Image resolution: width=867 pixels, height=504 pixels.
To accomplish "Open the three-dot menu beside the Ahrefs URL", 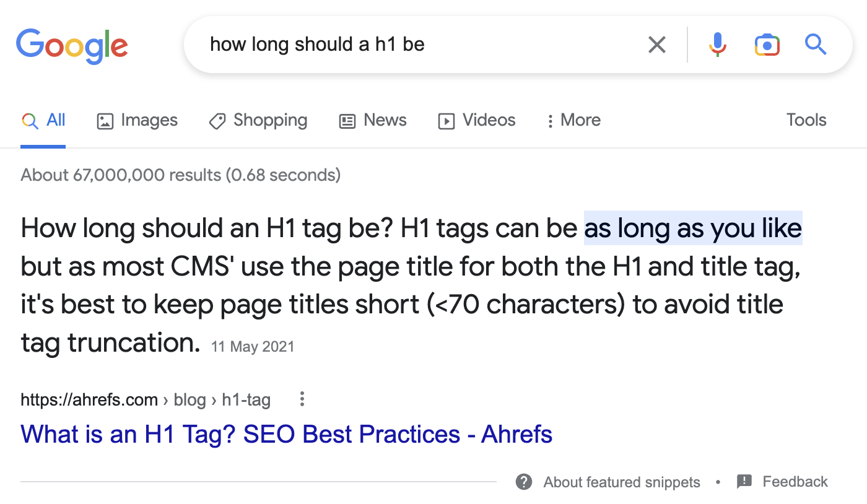I will [x=302, y=399].
